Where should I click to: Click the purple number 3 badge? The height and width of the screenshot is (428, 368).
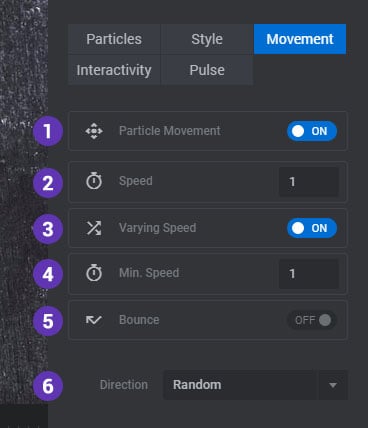click(48, 229)
